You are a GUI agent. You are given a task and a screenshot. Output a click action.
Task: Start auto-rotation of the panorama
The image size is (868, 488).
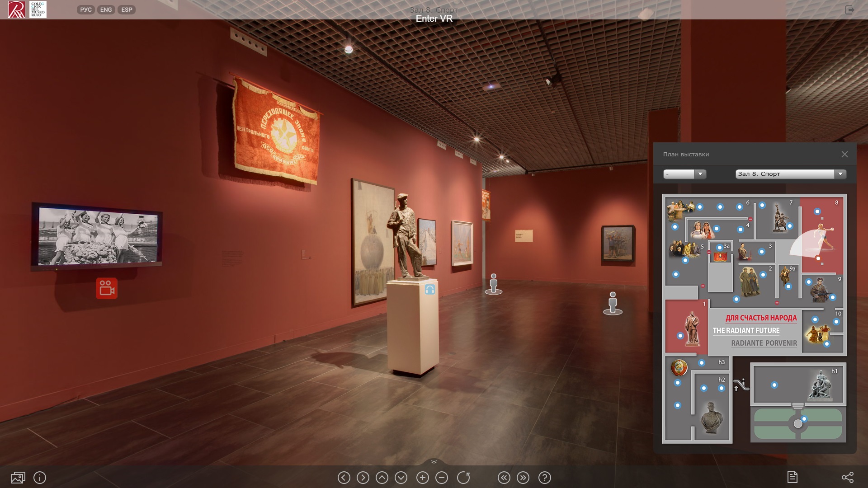tap(463, 478)
